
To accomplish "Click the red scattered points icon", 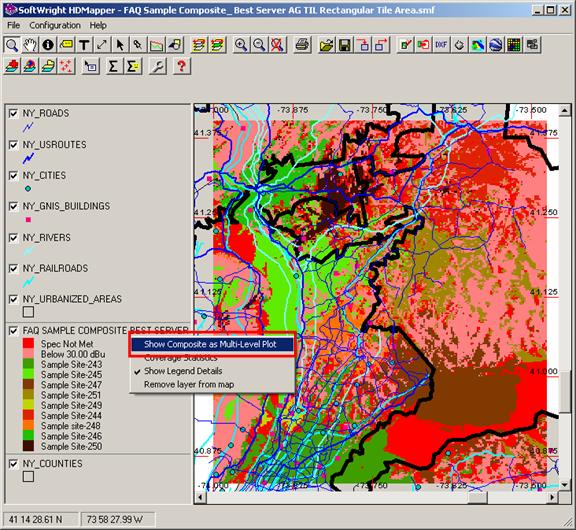I will point(66,66).
